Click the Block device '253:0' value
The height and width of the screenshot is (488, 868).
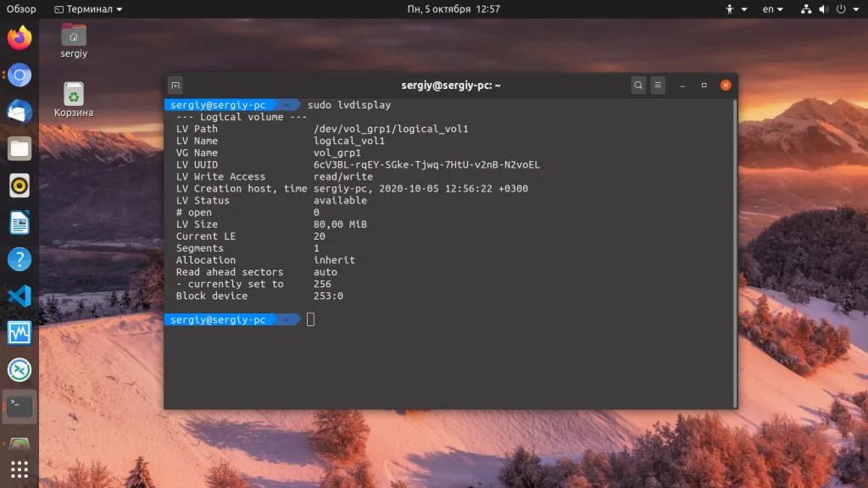(328, 296)
